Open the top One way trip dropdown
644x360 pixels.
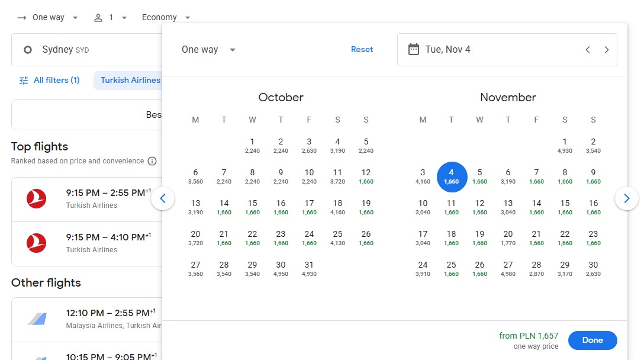pyautogui.click(x=47, y=18)
